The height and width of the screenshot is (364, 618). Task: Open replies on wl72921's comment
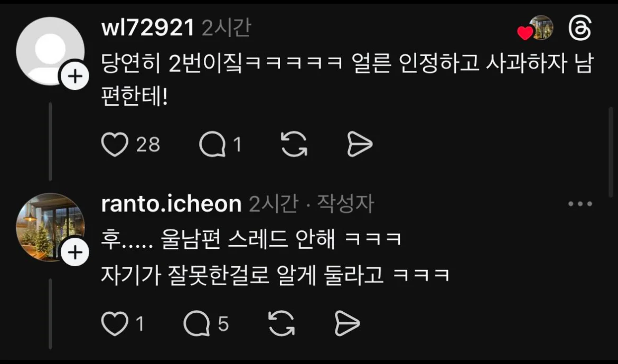(x=212, y=144)
